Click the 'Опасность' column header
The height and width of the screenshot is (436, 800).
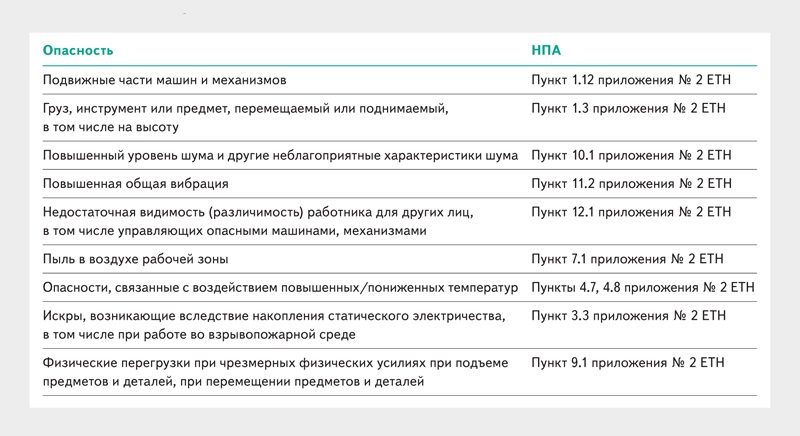point(78,50)
